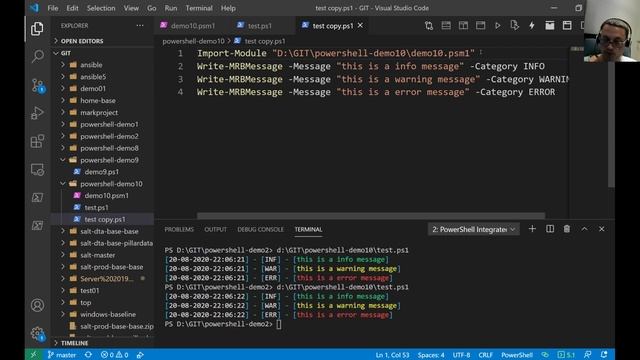The height and width of the screenshot is (360, 640).
Task: Open the Search view icon
Action: [37, 56]
